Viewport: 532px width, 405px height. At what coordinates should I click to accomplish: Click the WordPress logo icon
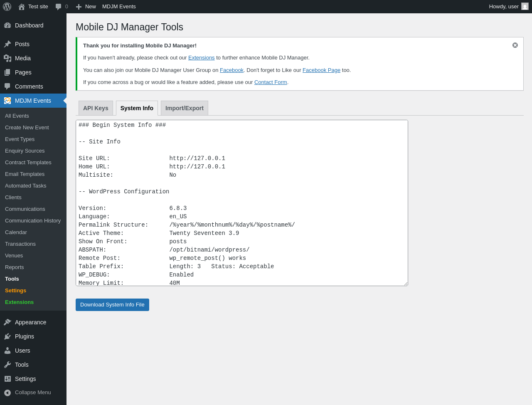click(x=7, y=7)
